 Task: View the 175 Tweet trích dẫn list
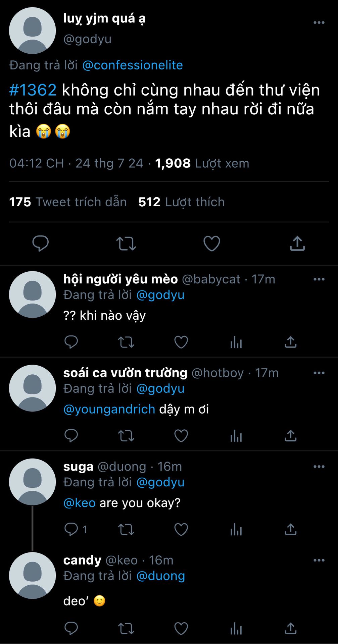[x=68, y=202]
